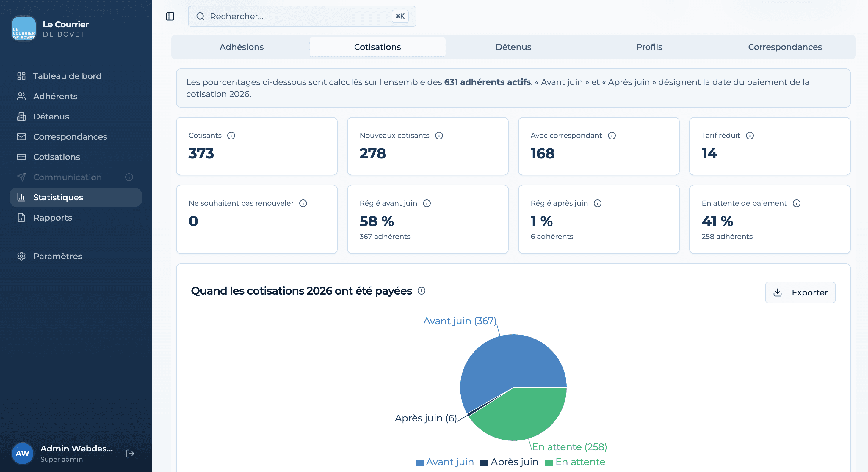The image size is (868, 472).
Task: Show info for Réglé après juin
Action: point(598,203)
